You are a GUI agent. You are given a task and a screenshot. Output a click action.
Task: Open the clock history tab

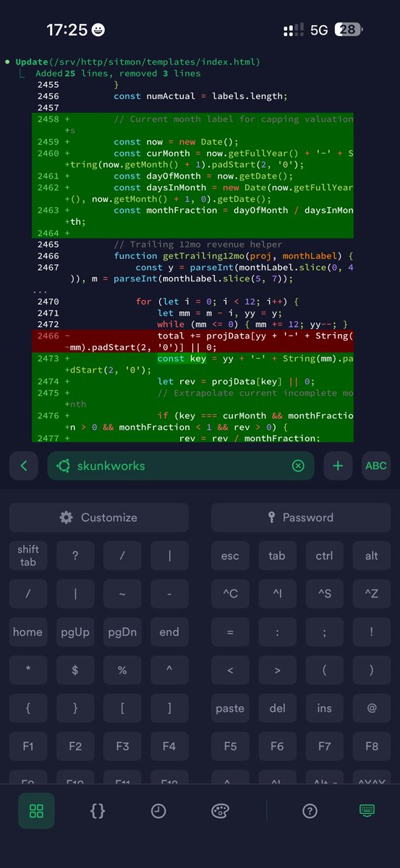pos(158,811)
